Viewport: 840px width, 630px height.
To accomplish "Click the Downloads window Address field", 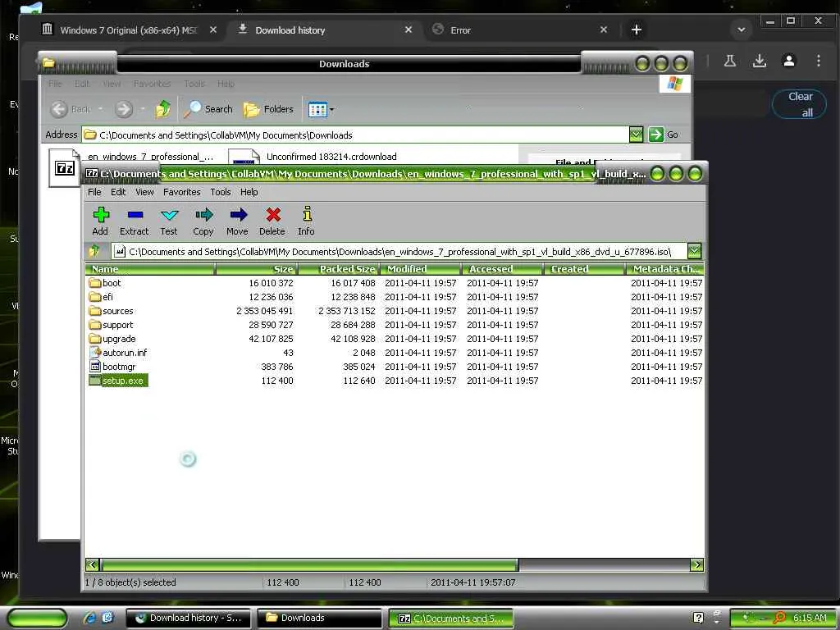I will point(356,135).
